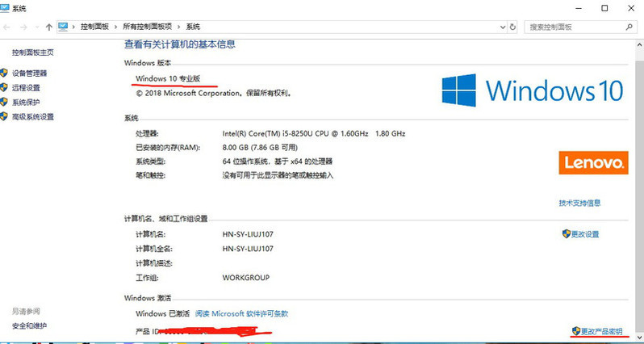
Task: Click the shield icon beside 远程设置
Action: click(4, 87)
